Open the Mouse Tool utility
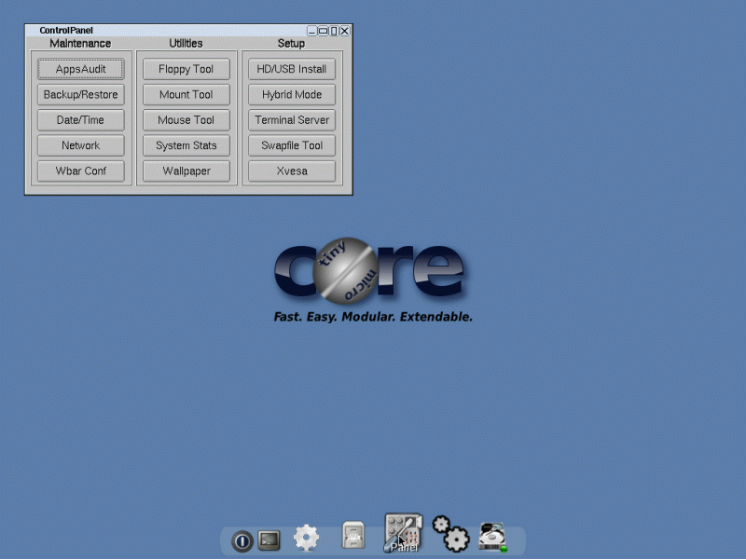 186,120
